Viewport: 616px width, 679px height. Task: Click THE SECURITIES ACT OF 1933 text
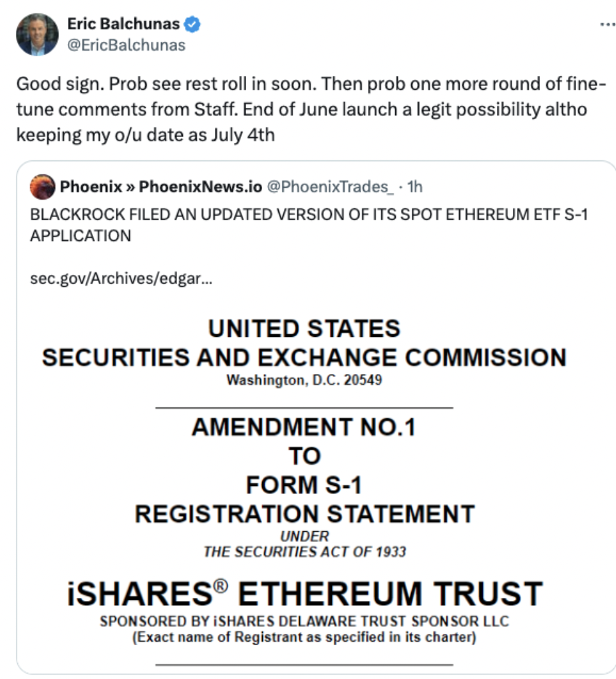(305, 552)
